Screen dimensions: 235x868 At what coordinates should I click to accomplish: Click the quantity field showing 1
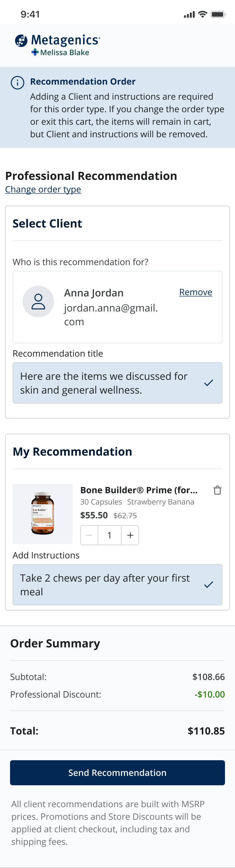[110, 535]
